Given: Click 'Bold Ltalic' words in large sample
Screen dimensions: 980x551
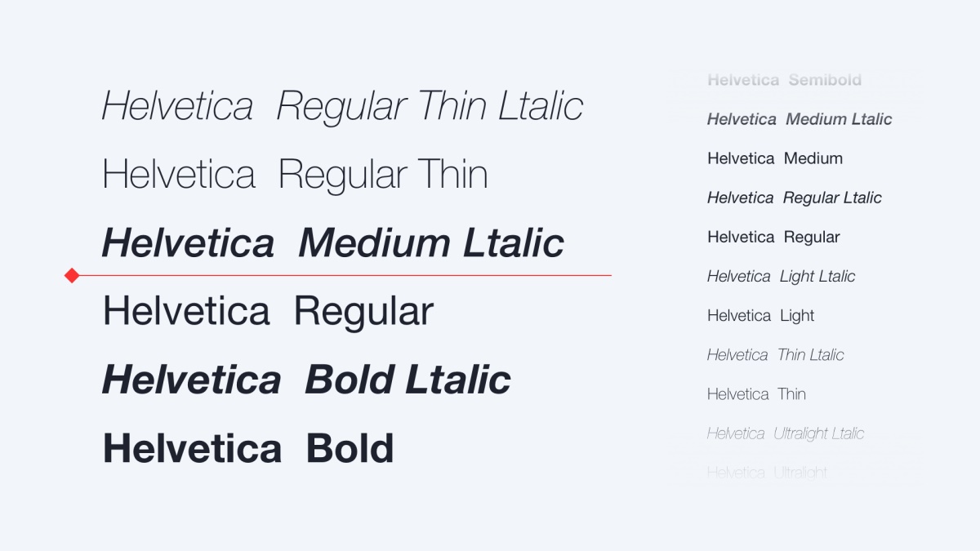Looking at the screenshot, I should tap(408, 380).
